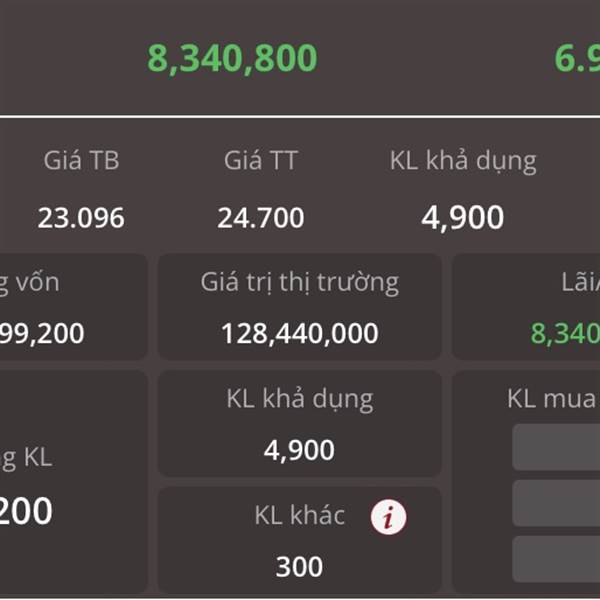Click the second gray field under KL mua
Viewport: 600px width, 600px height.
pyautogui.click(x=556, y=503)
